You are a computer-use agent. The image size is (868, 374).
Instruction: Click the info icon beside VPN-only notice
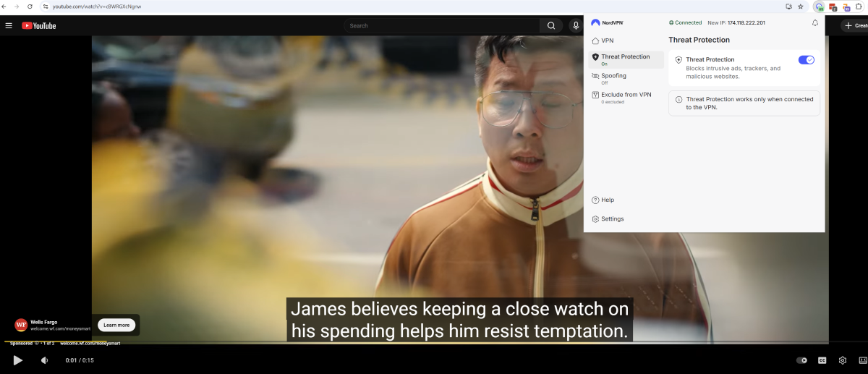(x=678, y=99)
